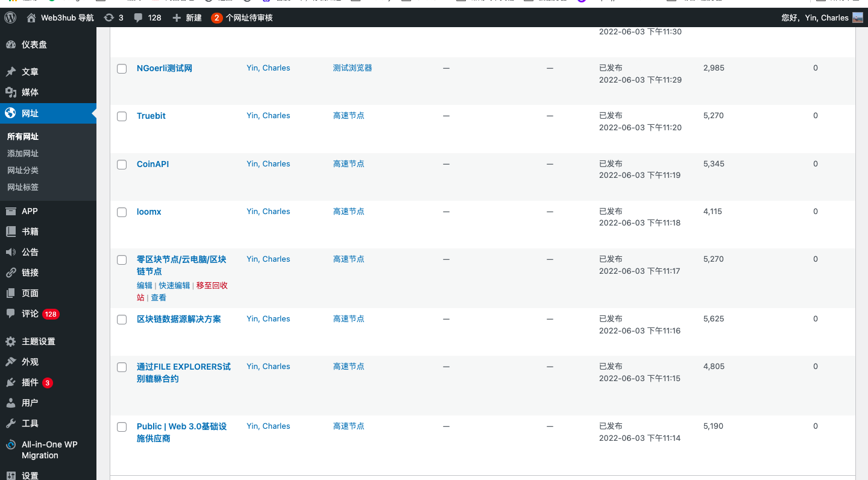Click the WordPress logo in the admin bar
This screenshot has width=868, height=480.
(x=10, y=17)
